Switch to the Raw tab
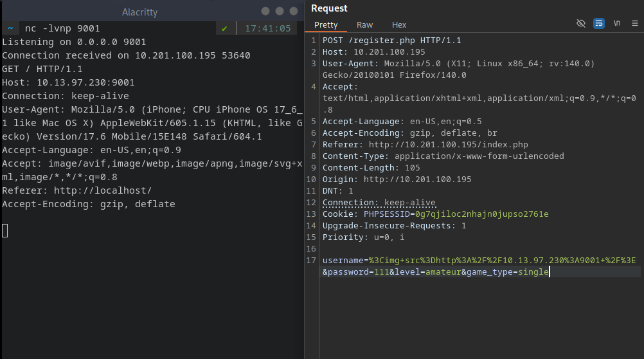 pos(364,25)
